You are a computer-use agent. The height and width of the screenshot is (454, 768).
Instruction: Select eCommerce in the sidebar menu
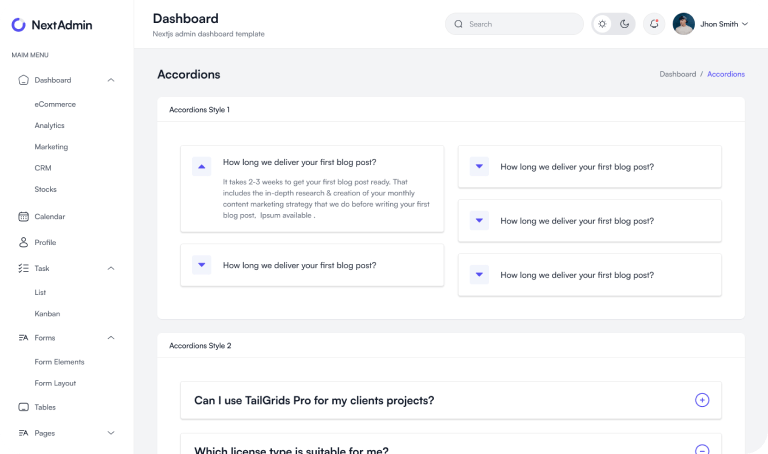55,104
